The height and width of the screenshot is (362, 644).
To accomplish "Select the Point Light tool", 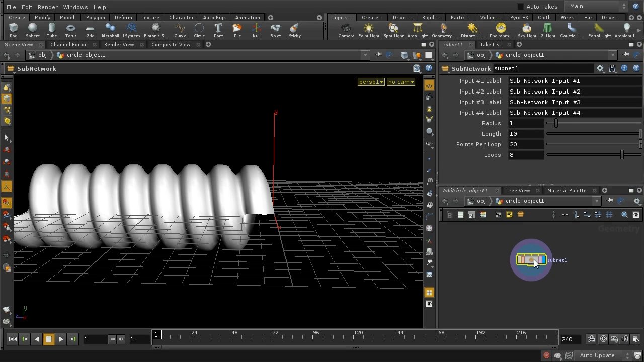I will (x=369, y=30).
